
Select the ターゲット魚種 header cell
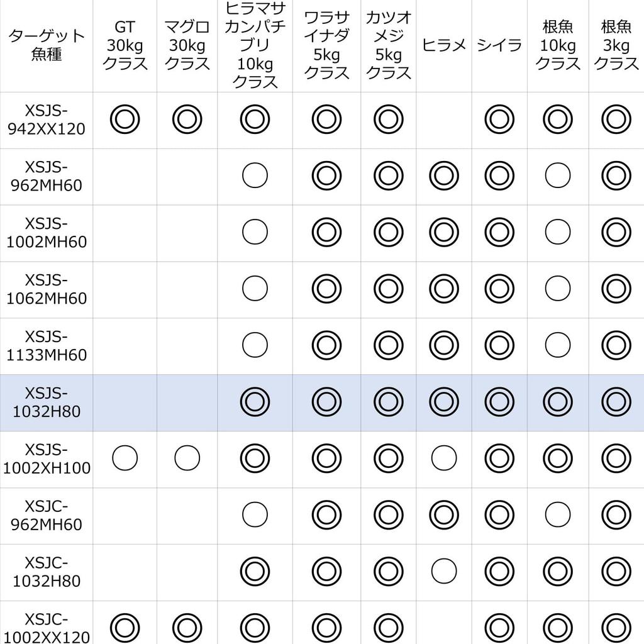[47, 45]
